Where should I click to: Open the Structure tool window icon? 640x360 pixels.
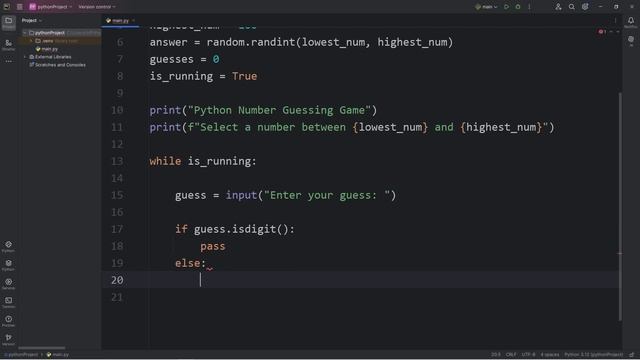(x=9, y=44)
